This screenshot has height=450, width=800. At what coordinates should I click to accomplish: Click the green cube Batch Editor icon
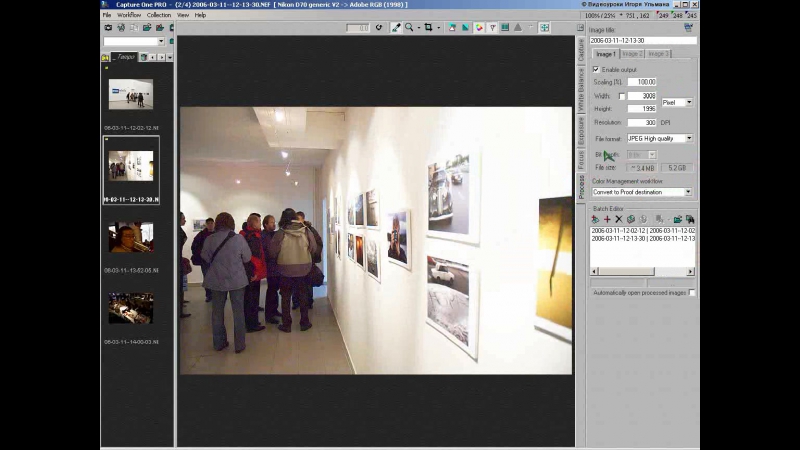click(631, 219)
